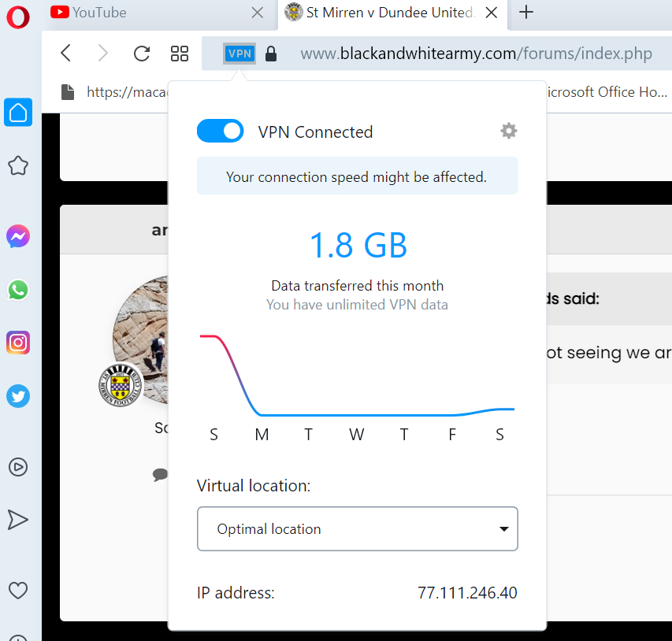Click the IP address 77.111.246.40
Screen dimensions: 672x641
click(x=467, y=593)
